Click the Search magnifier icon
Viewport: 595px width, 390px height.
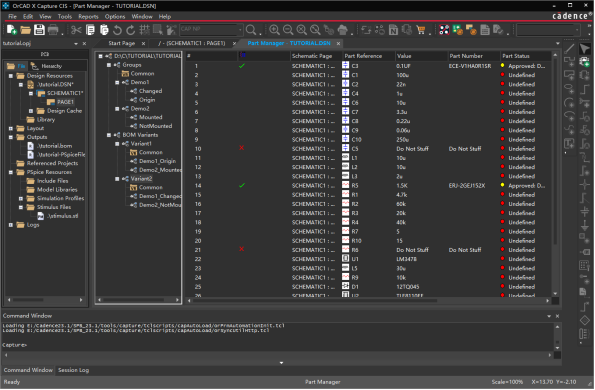[x=250, y=30]
